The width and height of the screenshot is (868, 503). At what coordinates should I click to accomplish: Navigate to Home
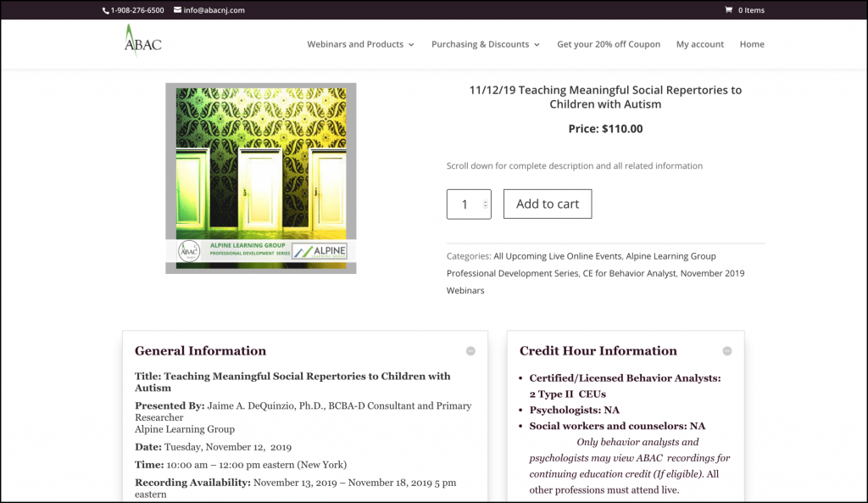[751, 44]
